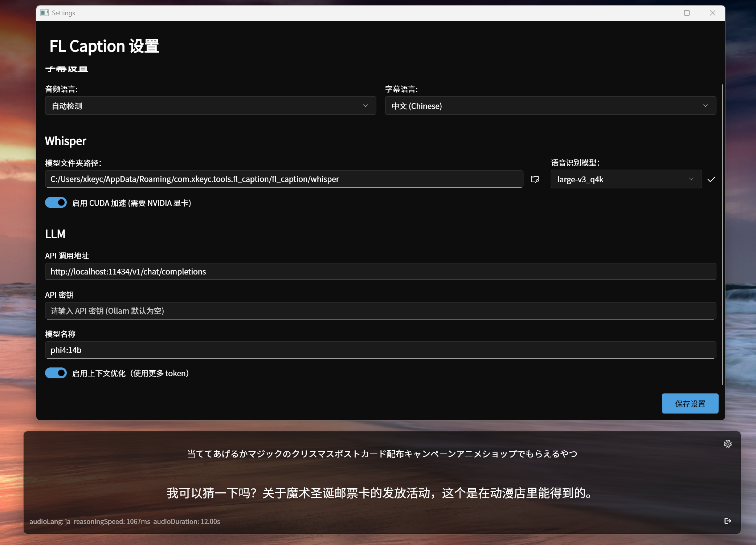Screen dimensions: 756x545
Task: Disable the CUDA acceleration toggle
Action: click(56, 203)
